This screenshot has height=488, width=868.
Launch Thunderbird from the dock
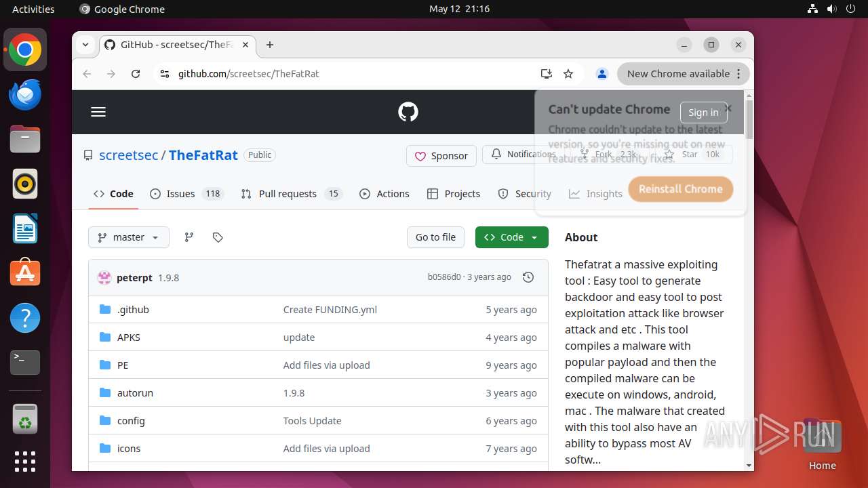click(x=25, y=95)
